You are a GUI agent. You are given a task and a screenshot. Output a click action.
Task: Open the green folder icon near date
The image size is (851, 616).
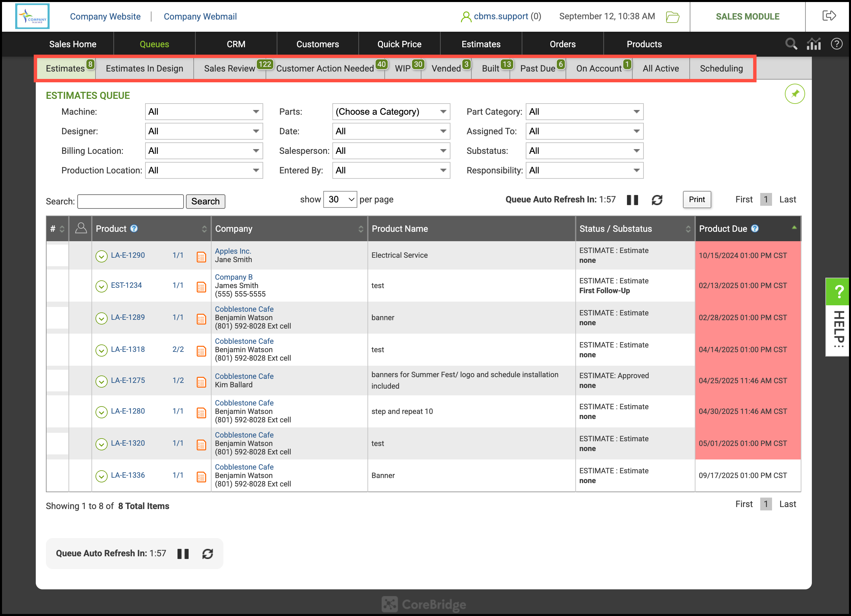[x=672, y=17]
